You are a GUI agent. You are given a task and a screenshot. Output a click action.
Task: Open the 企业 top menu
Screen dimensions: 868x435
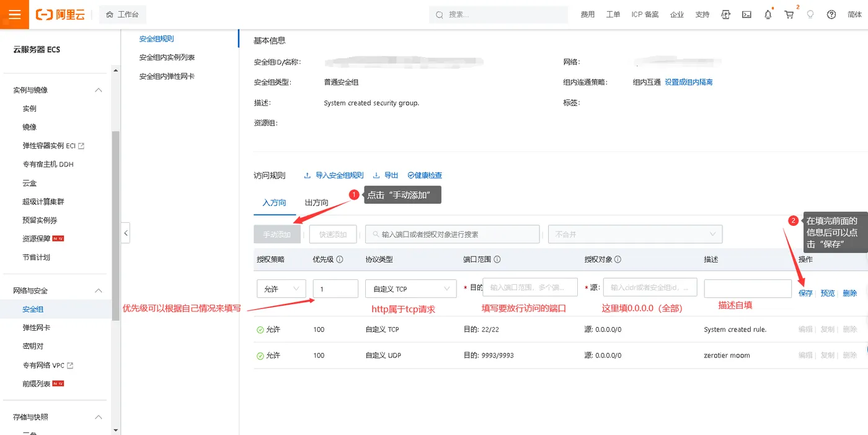pos(676,14)
